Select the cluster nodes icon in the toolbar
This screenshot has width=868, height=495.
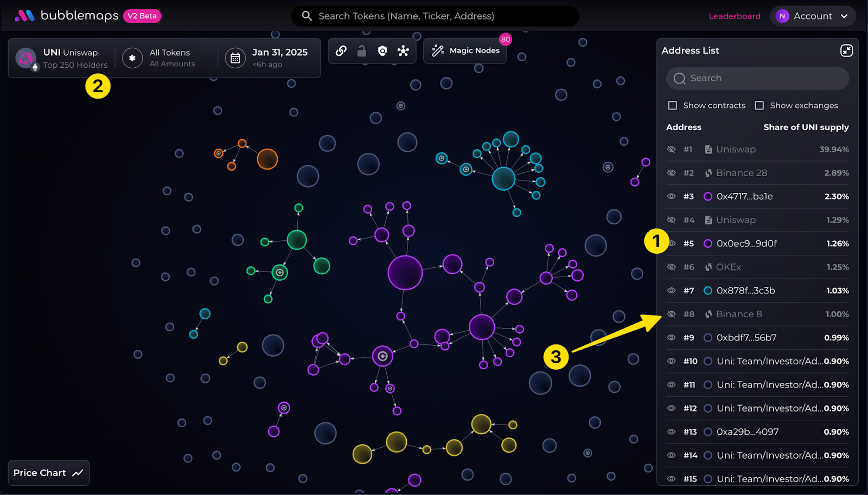click(403, 50)
